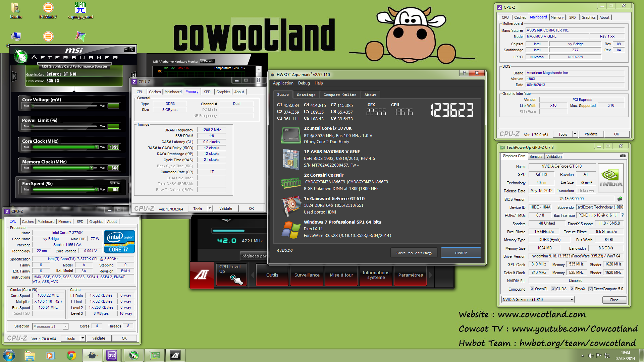This screenshot has height=362, width=644.
Task: Open the Help menu in HWBOT Aquamark
Action: click(319, 83)
